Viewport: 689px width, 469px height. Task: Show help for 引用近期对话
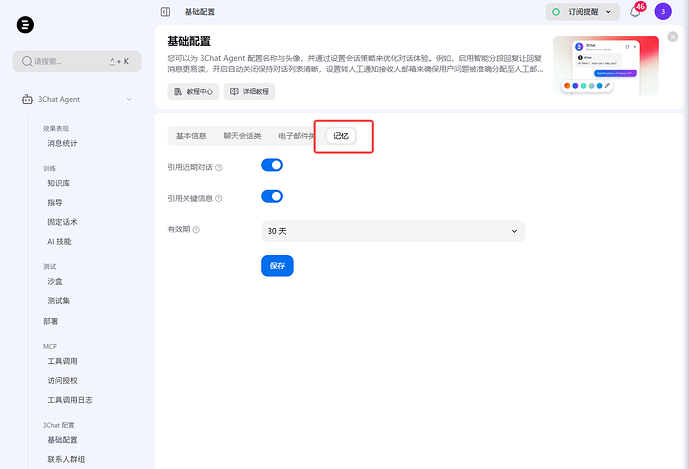[219, 167]
